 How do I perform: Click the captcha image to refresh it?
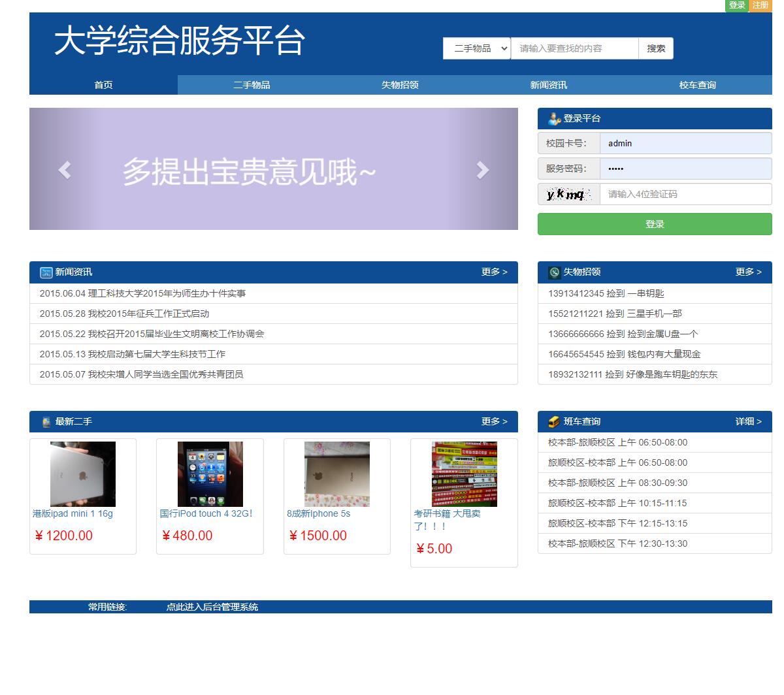[x=568, y=193]
